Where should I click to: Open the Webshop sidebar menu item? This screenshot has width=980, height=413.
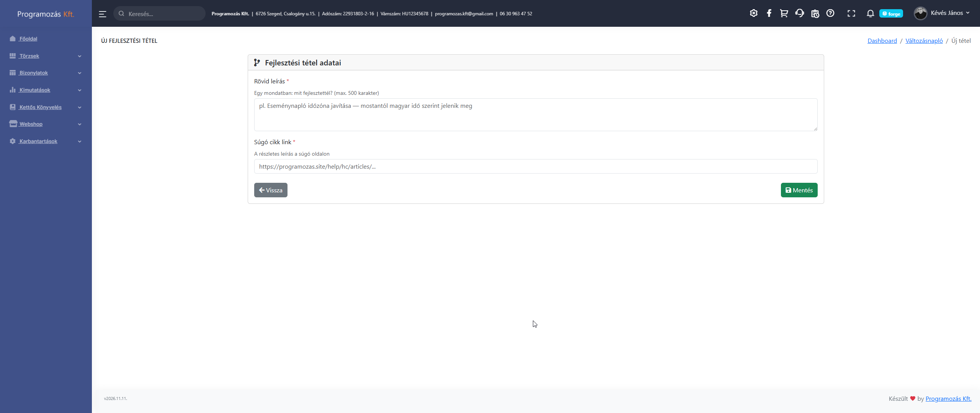31,124
